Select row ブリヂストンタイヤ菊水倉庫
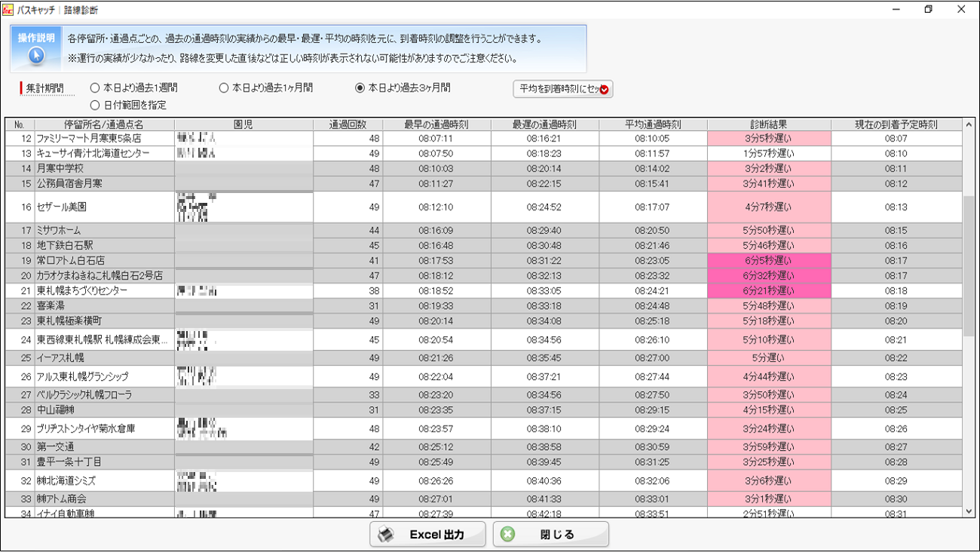980x552 pixels. coord(484,428)
